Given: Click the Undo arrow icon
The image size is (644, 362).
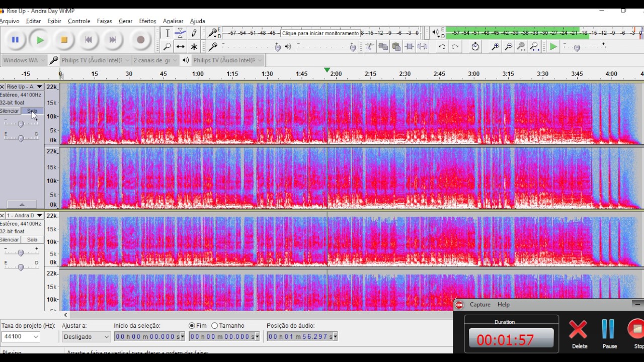Looking at the screenshot, I should [x=442, y=47].
